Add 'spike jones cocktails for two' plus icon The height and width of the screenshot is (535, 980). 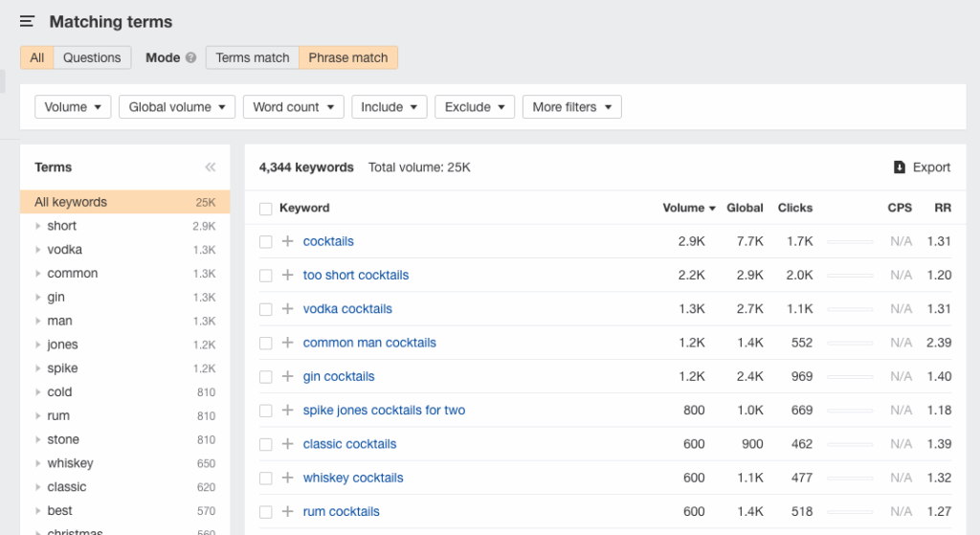click(287, 410)
